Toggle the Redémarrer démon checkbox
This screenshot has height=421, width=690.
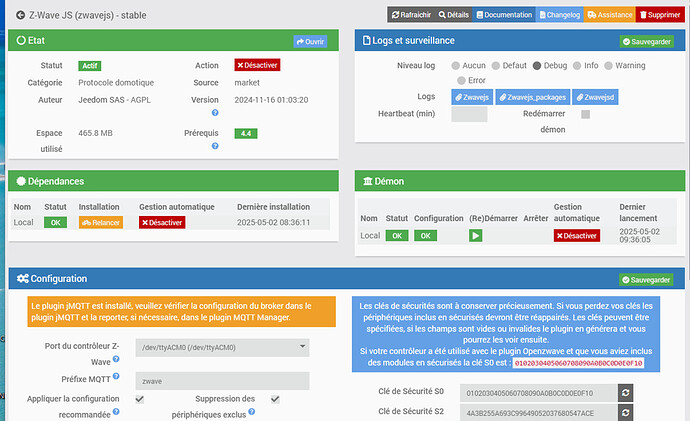[585, 114]
